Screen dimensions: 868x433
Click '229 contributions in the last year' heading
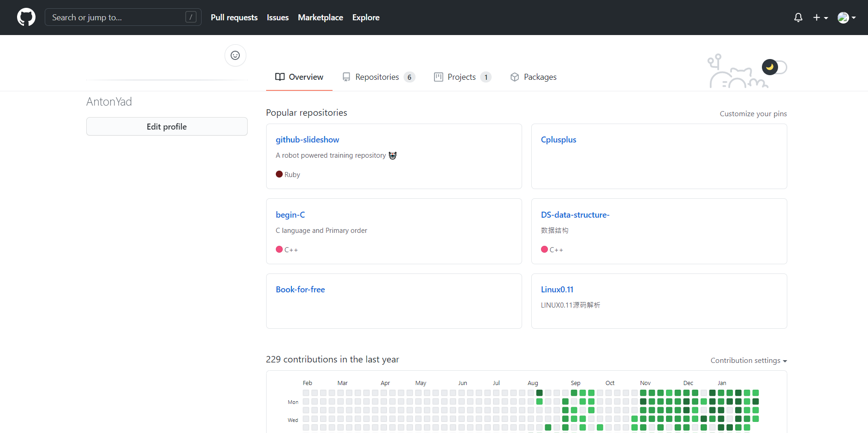(333, 359)
